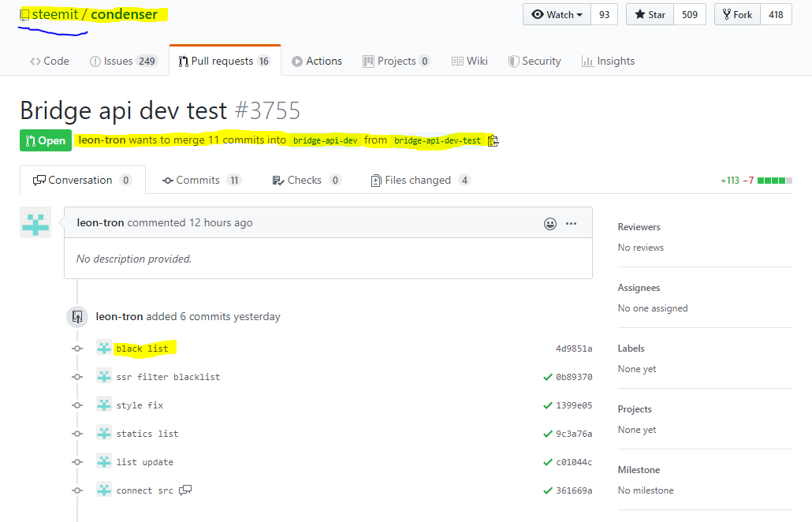The image size is (812, 522).
Task: Select the Pull requests tab
Action: point(225,61)
